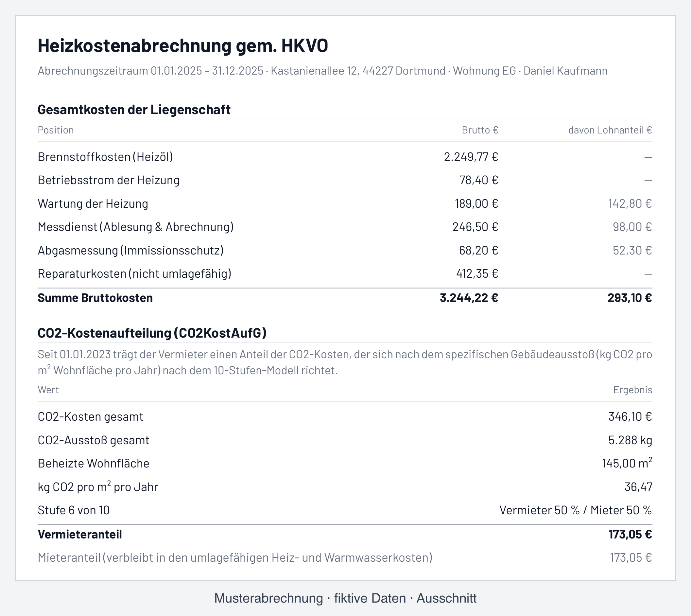
Task: Click the 'Brutto €' column header
Action: [480, 130]
